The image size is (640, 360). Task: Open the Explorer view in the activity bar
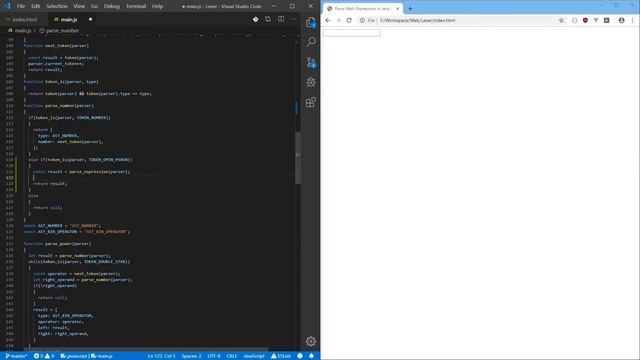click(311, 22)
